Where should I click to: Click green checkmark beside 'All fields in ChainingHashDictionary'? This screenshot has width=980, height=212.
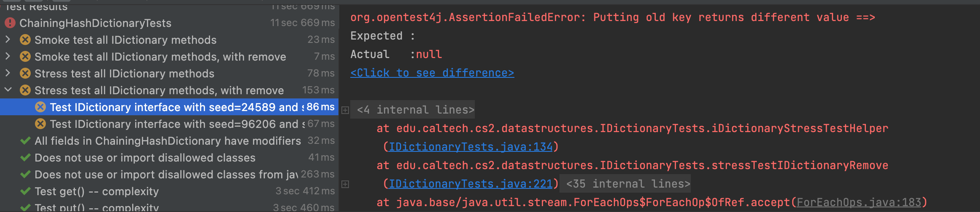pos(25,141)
